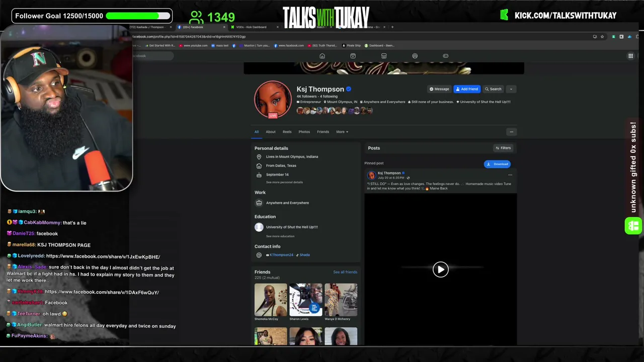
Task: Open the mass text bookmark
Action: [x=220, y=45]
